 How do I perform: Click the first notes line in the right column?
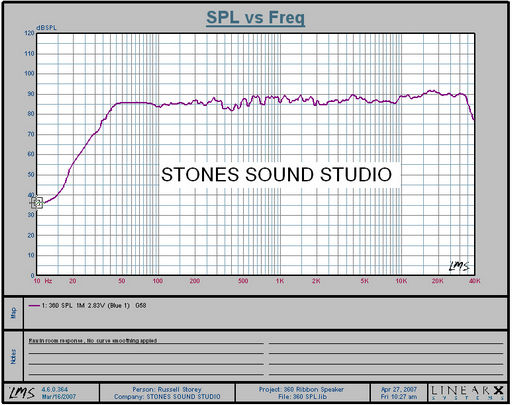tap(386, 342)
